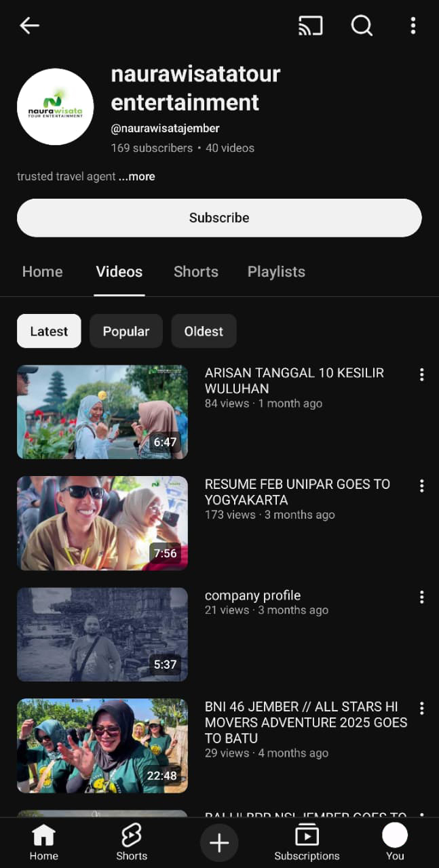Viewport: 439px width, 868px height.
Task: Open search with the magnifier icon
Action: click(362, 26)
